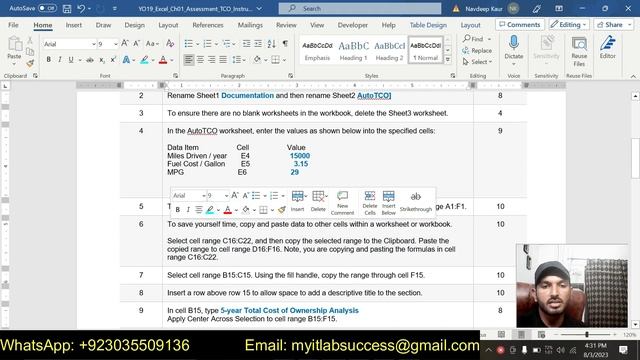Open the File menu
This screenshot has width=640, height=360.
(x=13, y=25)
